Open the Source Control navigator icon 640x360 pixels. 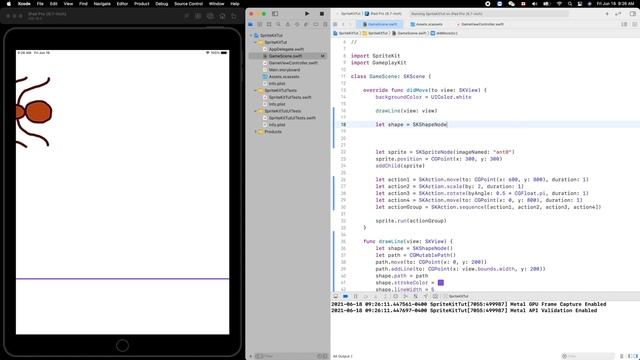[260, 24]
